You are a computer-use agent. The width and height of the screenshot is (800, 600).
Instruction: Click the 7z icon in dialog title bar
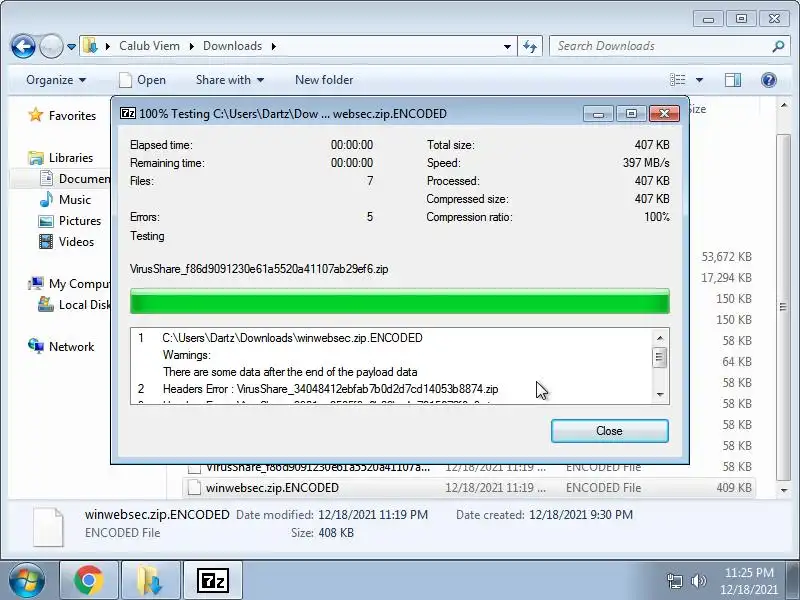click(128, 113)
